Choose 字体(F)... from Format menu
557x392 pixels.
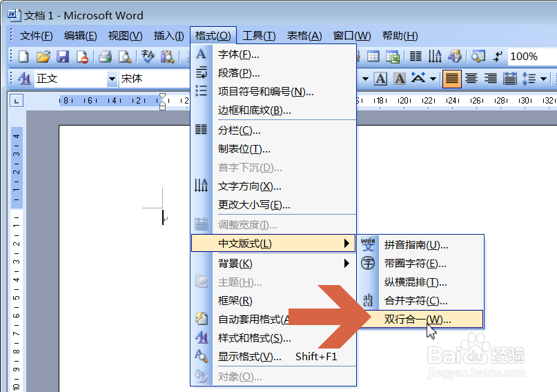(x=273, y=55)
